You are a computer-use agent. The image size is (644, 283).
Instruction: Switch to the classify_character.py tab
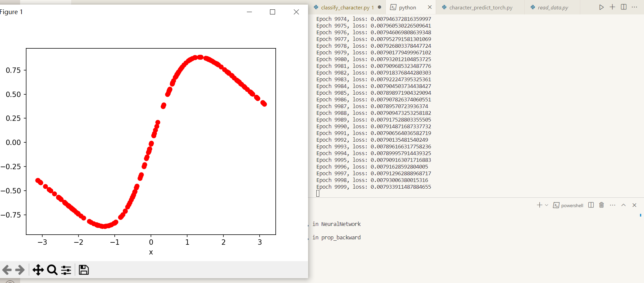pyautogui.click(x=345, y=7)
